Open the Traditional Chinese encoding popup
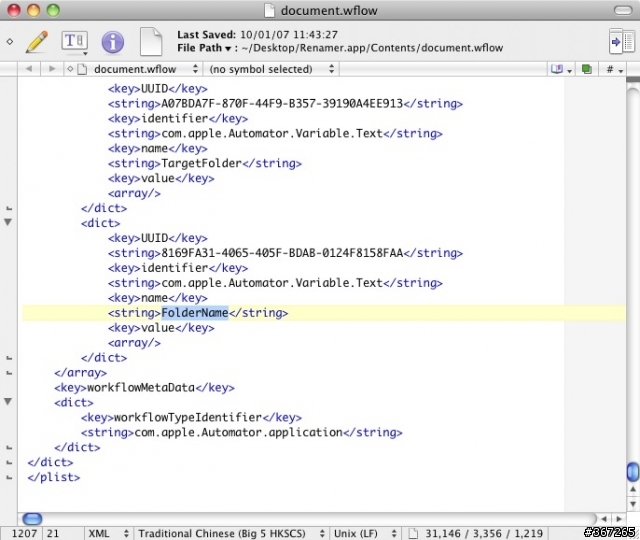Image resolution: width=640 pixels, height=540 pixels. pos(231,533)
